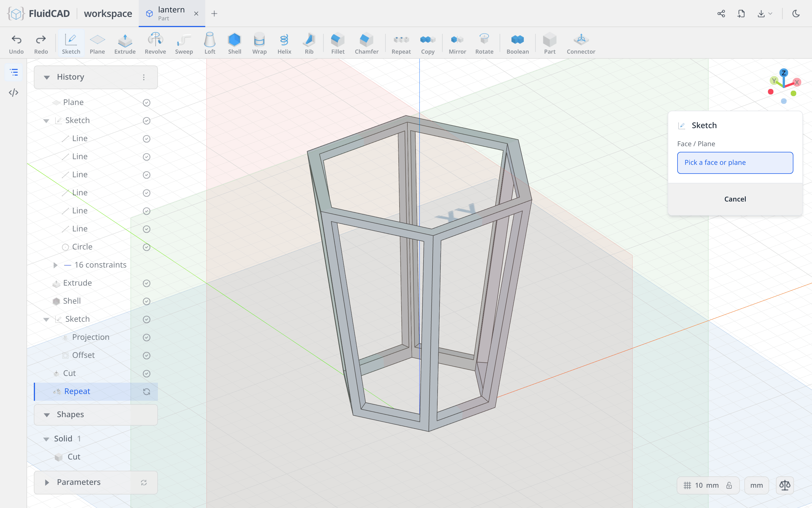This screenshot has height=508, width=812.
Task: Click the Pick a face or plane field
Action: 735,163
